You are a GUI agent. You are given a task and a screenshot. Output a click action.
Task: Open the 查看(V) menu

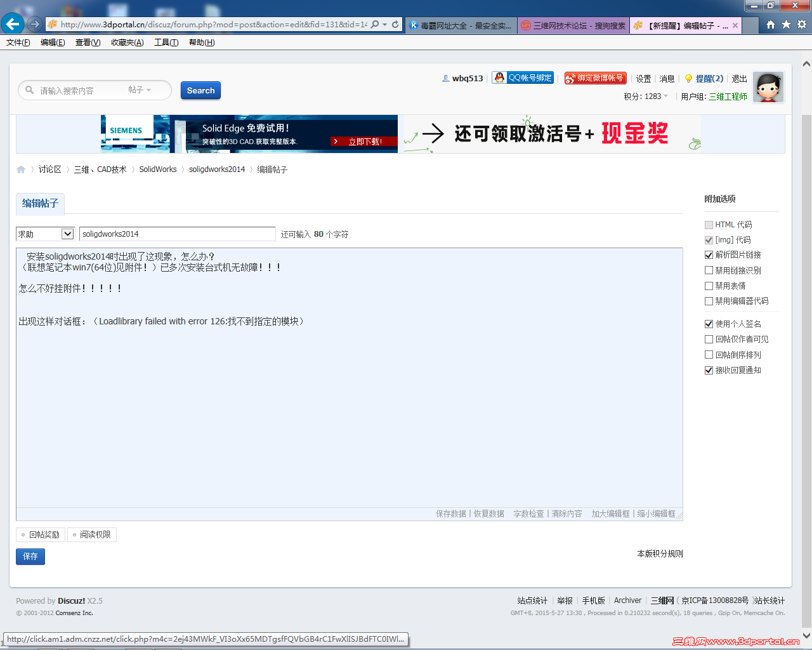[88, 43]
